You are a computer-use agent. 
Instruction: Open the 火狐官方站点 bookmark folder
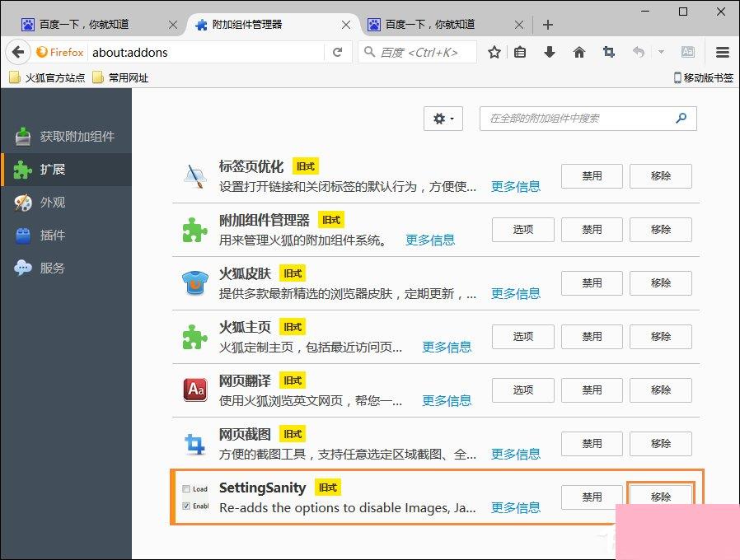(x=47, y=77)
